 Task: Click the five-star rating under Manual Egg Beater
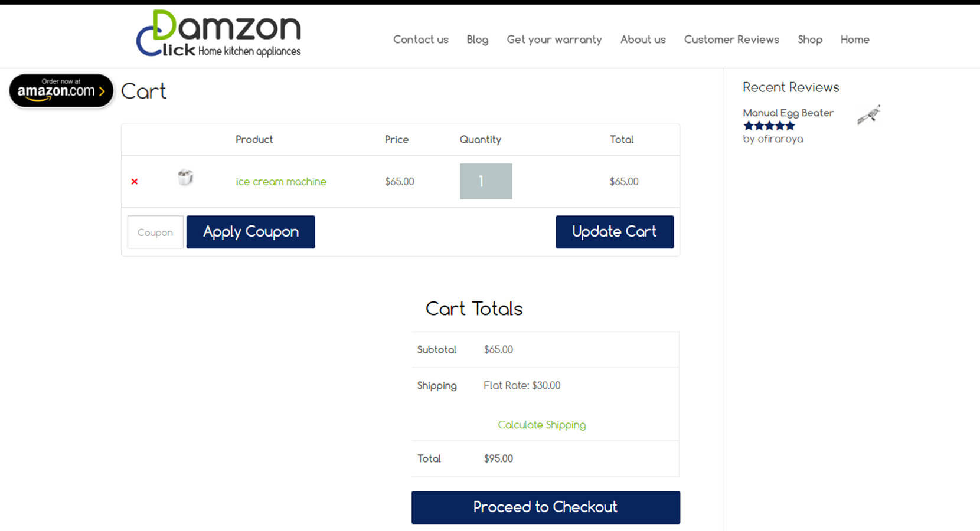[x=769, y=126]
